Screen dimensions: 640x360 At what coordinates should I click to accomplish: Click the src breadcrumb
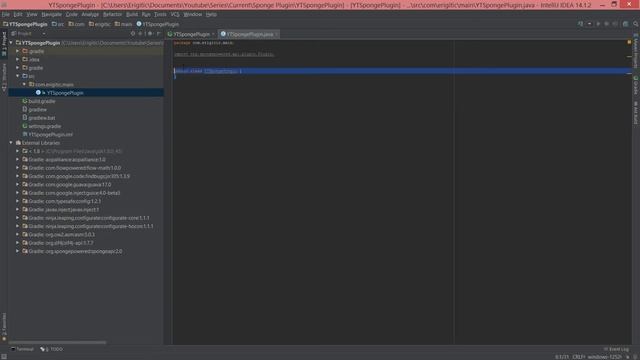(x=58, y=24)
